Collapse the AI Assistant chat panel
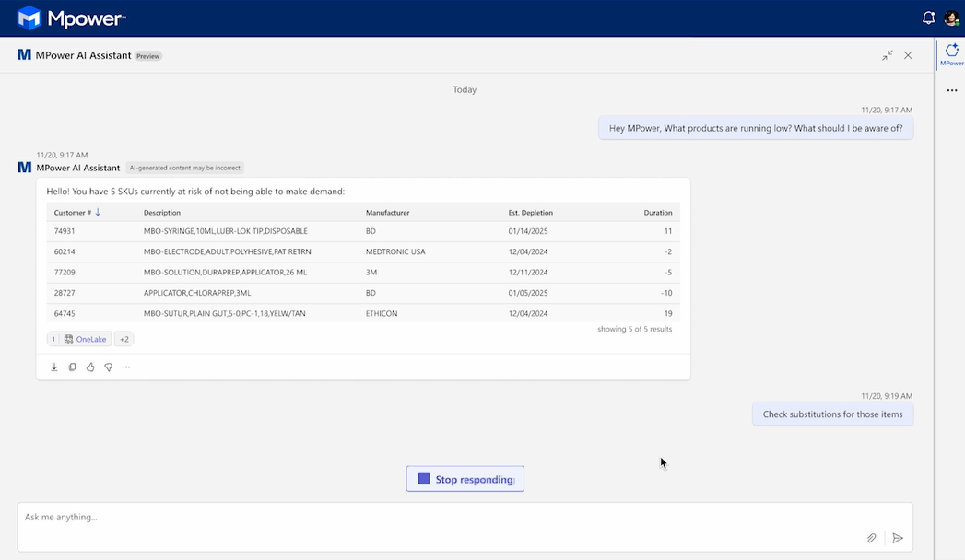 click(x=887, y=55)
